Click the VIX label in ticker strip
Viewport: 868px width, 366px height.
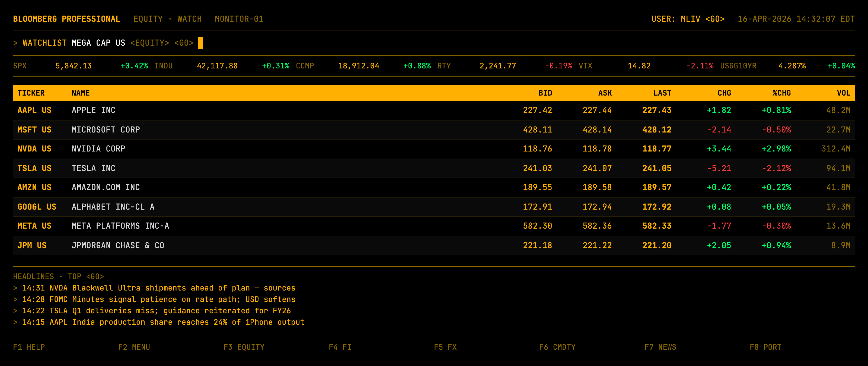point(585,66)
